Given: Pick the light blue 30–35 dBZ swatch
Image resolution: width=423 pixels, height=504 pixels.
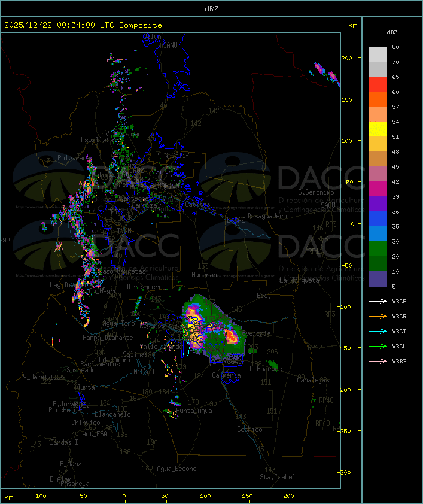Looking at the screenshot, I should pos(378,233).
